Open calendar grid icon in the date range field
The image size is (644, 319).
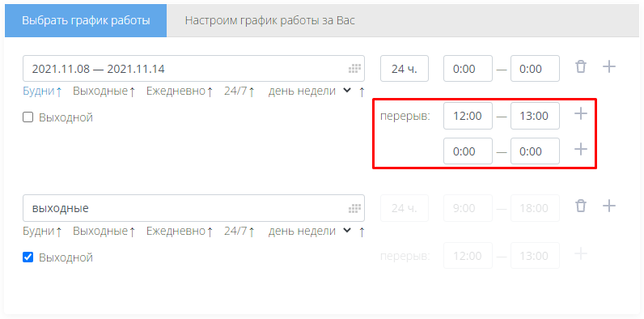(354, 69)
